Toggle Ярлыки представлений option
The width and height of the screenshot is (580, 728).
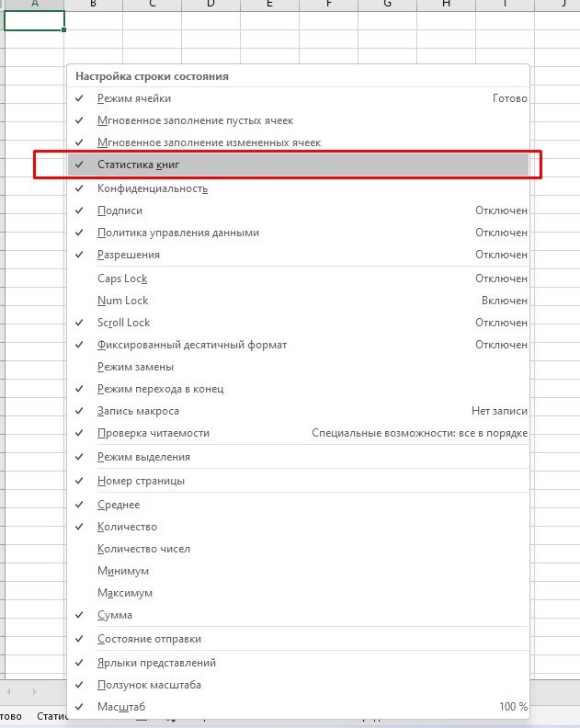point(298,663)
